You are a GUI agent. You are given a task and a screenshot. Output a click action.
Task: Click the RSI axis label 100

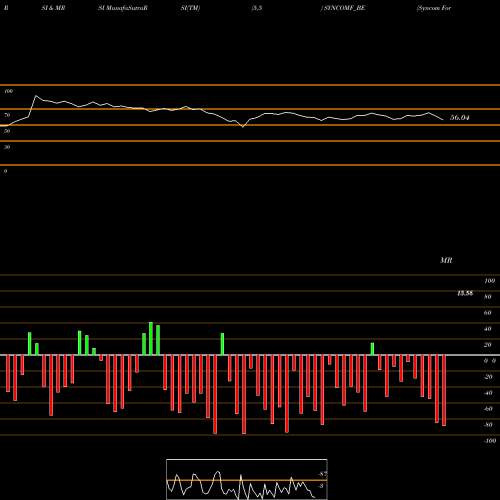coord(8,91)
